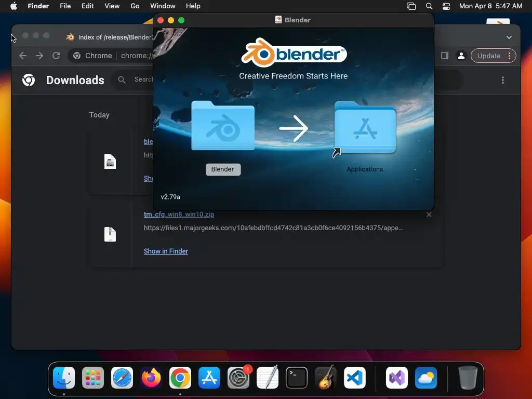Click the disk image icon of blender download
The image size is (532, 399).
[x=110, y=161]
